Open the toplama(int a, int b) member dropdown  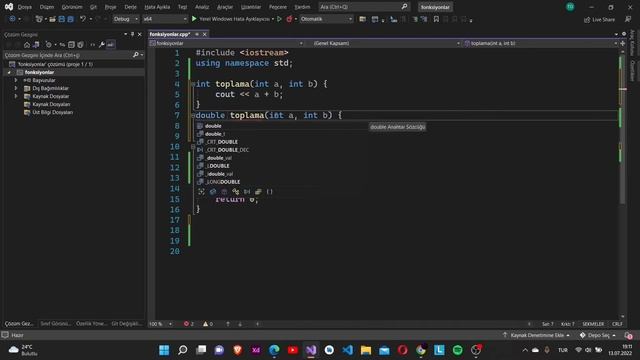point(541,43)
